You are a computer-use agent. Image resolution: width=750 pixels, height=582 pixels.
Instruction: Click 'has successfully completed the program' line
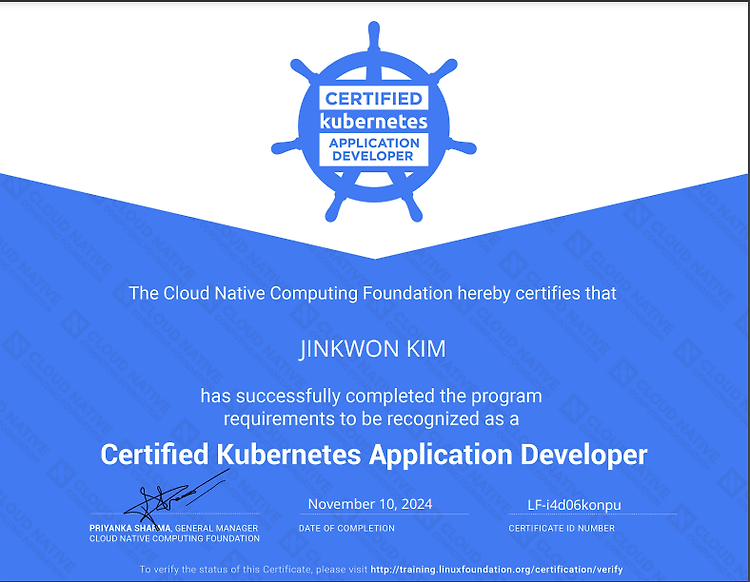tap(371, 396)
